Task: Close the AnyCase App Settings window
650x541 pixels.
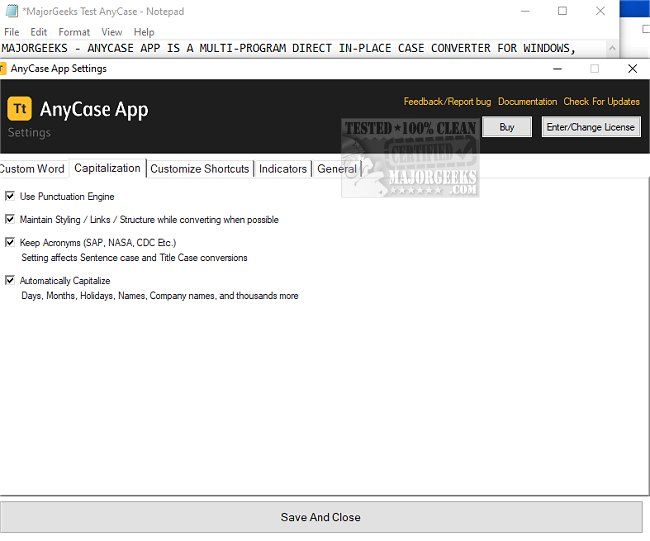Action: (x=632, y=69)
